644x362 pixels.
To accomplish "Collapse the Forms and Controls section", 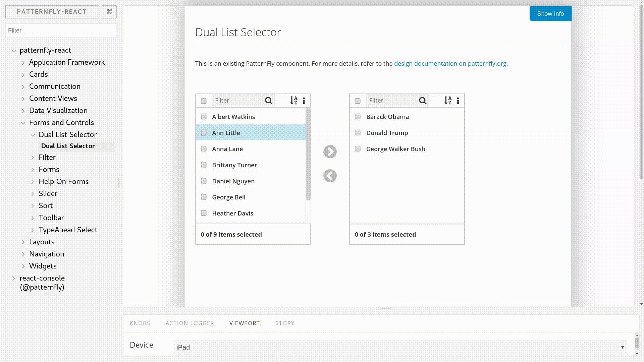I will point(23,123).
